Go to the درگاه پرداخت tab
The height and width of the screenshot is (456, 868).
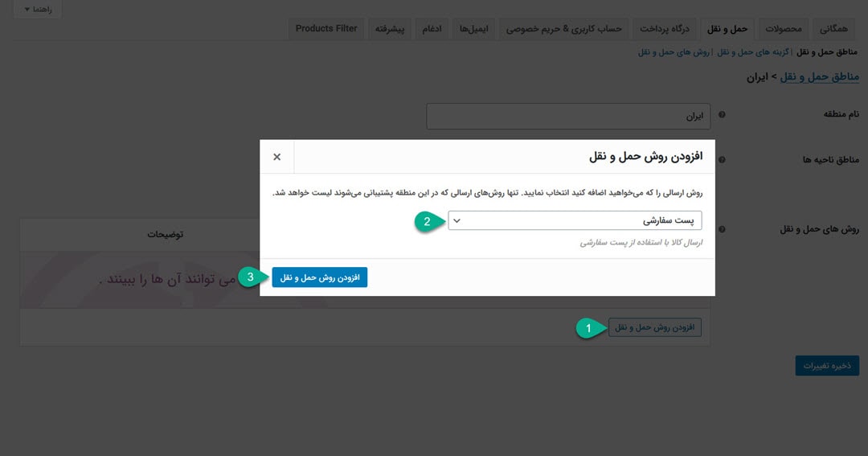tap(664, 29)
